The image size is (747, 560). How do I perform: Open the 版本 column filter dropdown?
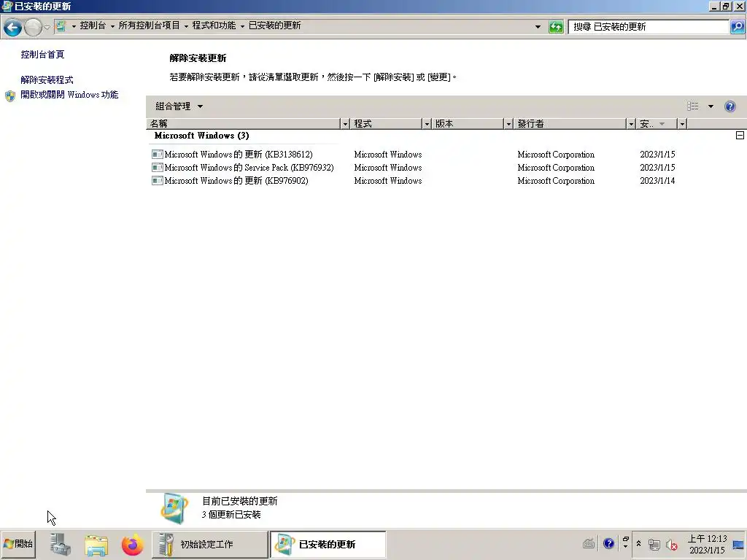[x=508, y=124]
